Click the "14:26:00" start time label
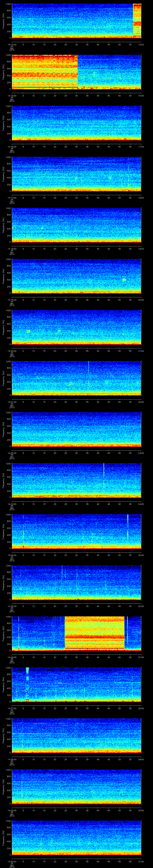The width and height of the screenshot is (153, 868). tap(12, 657)
